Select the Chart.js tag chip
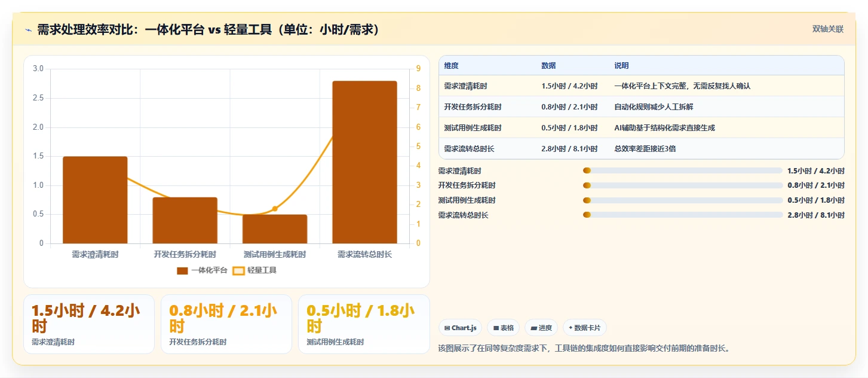868x378 pixels. 460,328
